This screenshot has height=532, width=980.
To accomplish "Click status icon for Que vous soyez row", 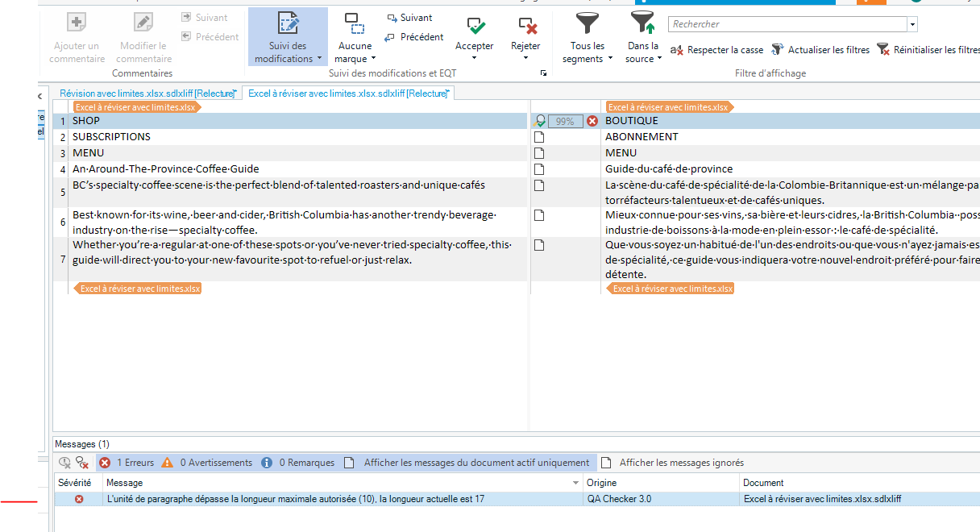I will 540,245.
